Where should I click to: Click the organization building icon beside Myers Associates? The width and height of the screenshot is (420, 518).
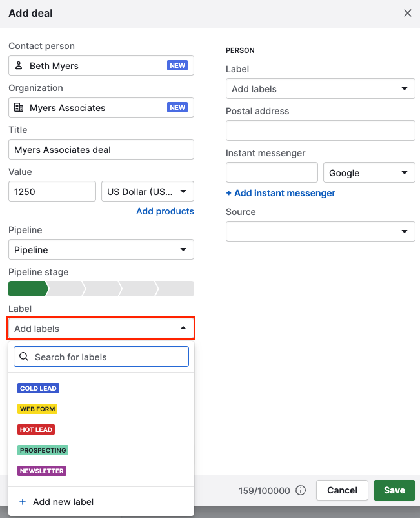point(19,107)
